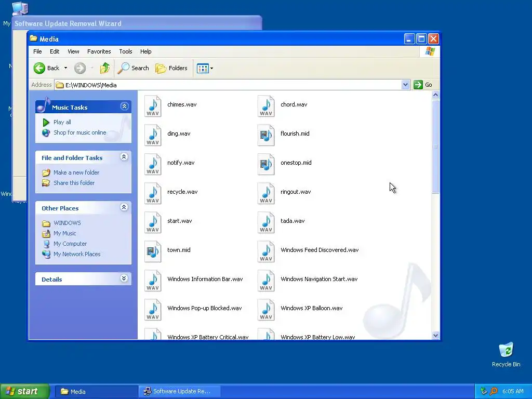Click Share this folder link
The height and width of the screenshot is (399, 532).
(x=74, y=183)
